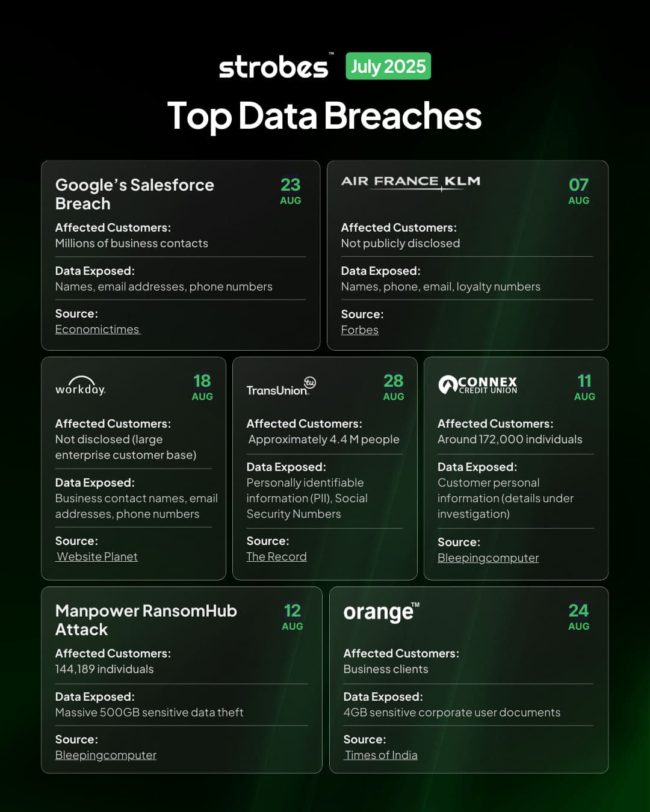Click the Google's Salesforce Breach heading

(x=134, y=194)
